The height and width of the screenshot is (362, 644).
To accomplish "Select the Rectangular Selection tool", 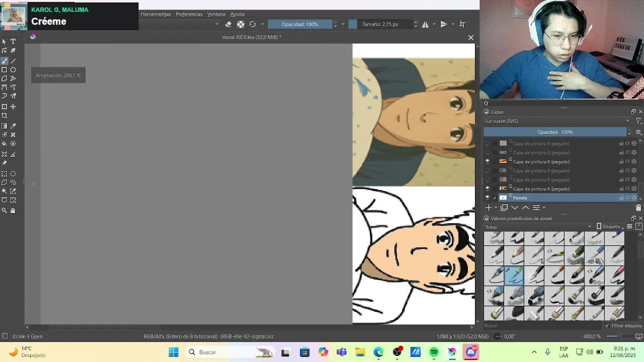I will (5, 174).
